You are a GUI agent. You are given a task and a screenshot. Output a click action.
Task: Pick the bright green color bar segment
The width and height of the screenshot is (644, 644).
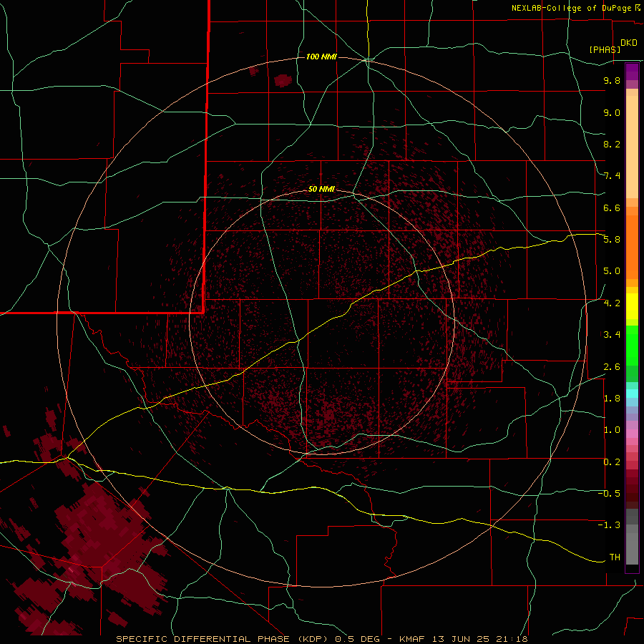point(632,345)
